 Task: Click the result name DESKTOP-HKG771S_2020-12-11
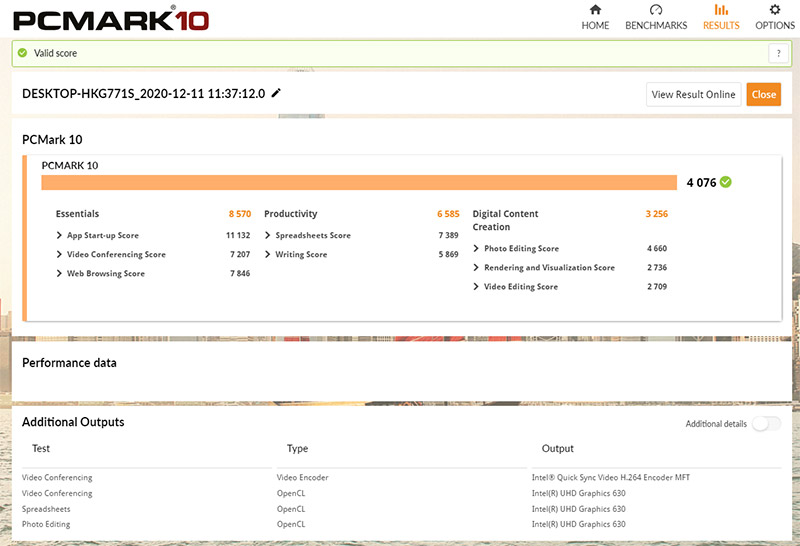pyautogui.click(x=143, y=94)
